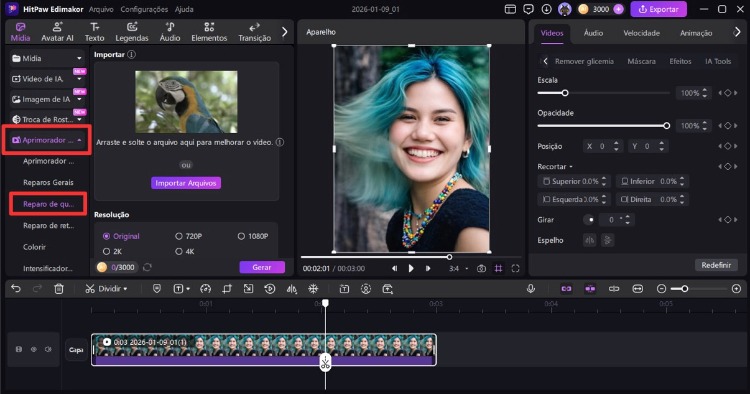Open the user avatar profile
The height and width of the screenshot is (394, 750).
(564, 9)
